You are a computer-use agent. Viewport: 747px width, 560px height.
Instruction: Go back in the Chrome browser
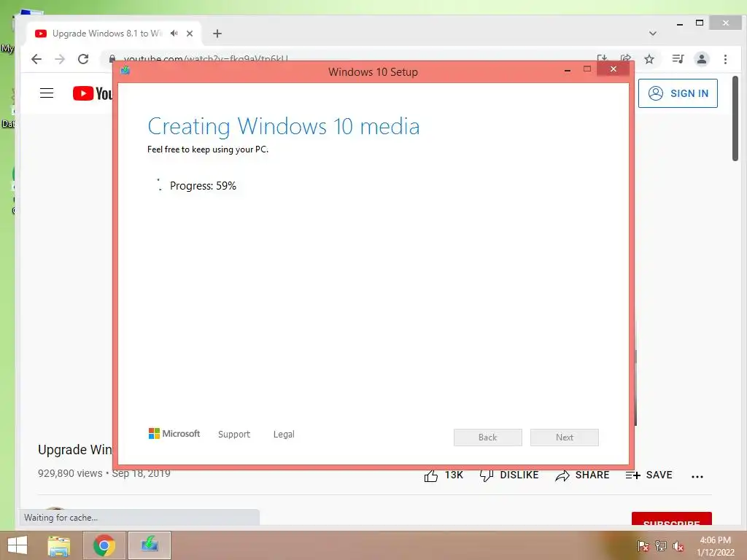coord(36,59)
